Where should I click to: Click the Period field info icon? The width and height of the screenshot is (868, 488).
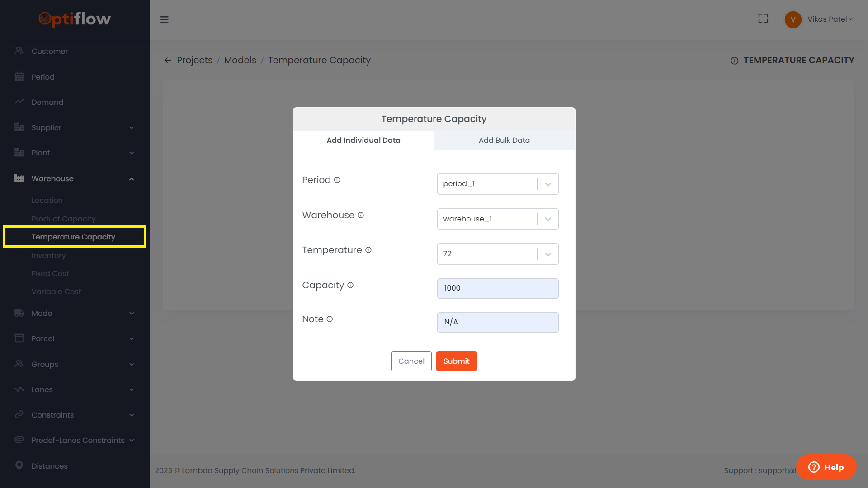[x=337, y=180]
